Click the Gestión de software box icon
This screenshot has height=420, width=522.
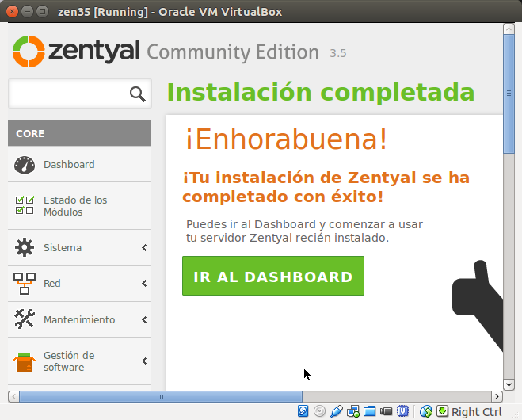(x=24, y=362)
